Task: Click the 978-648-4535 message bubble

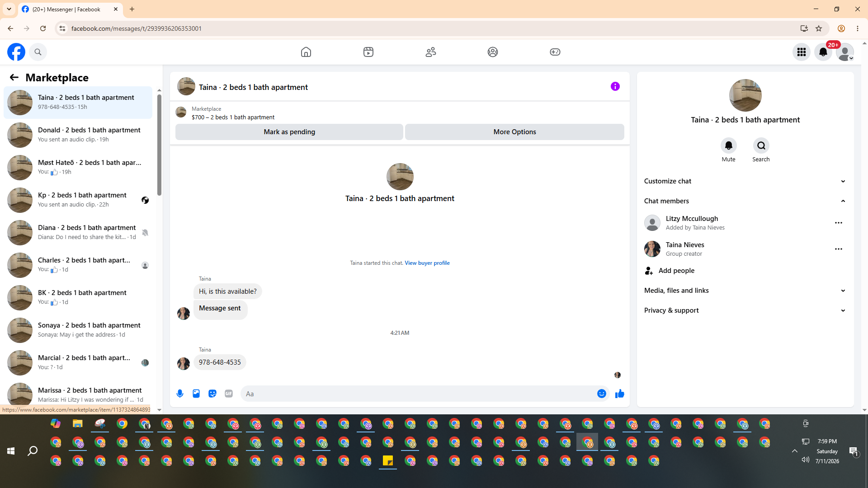Action: click(220, 362)
